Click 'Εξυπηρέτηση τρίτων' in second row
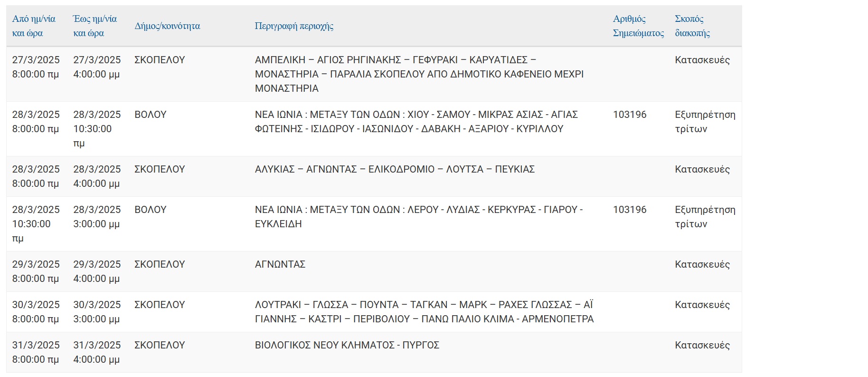 pos(704,121)
